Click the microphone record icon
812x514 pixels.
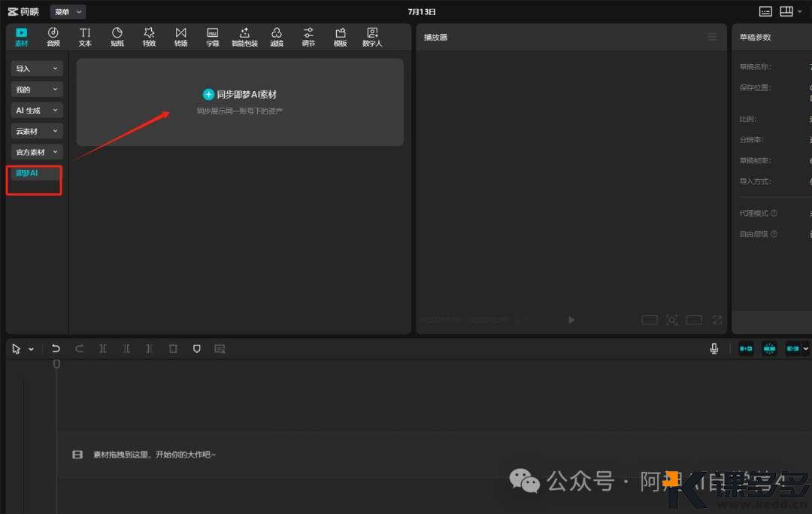tap(714, 348)
